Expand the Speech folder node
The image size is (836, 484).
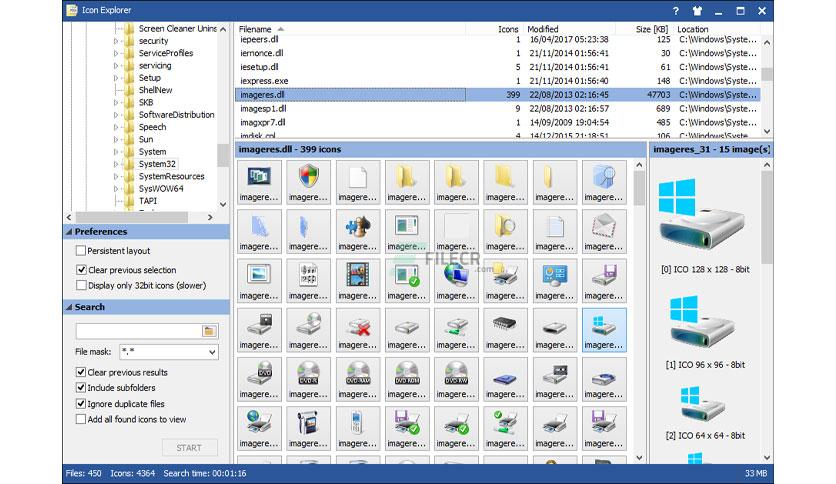tap(116, 127)
